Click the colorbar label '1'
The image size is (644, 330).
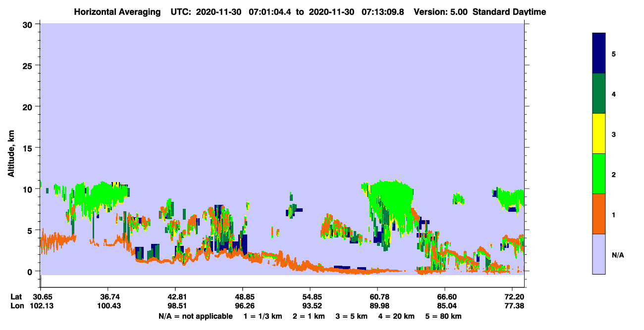point(614,214)
